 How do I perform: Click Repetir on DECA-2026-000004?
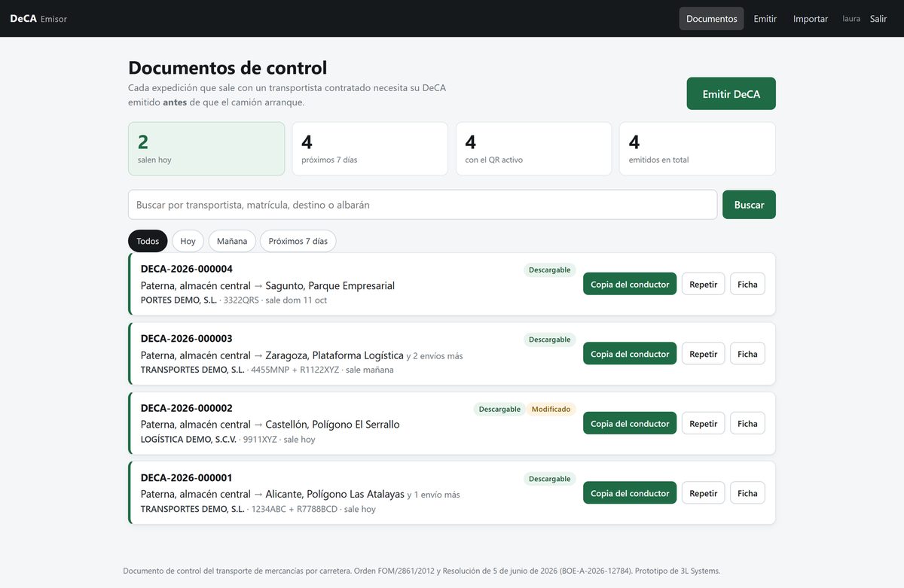coord(703,284)
